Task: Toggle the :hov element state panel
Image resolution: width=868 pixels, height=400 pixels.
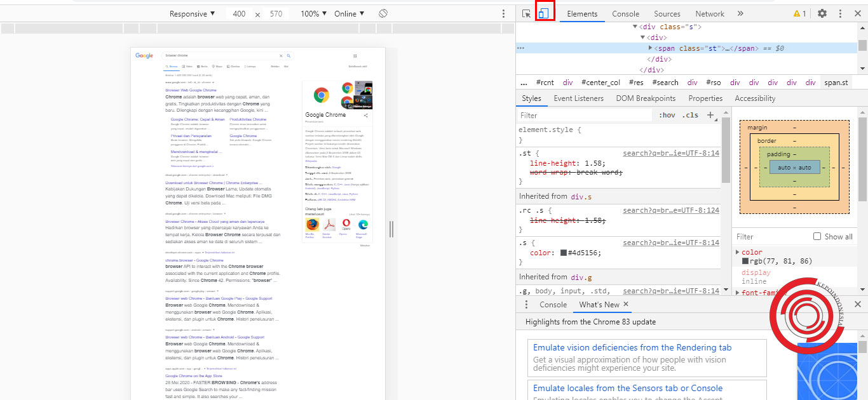Action: (x=667, y=115)
